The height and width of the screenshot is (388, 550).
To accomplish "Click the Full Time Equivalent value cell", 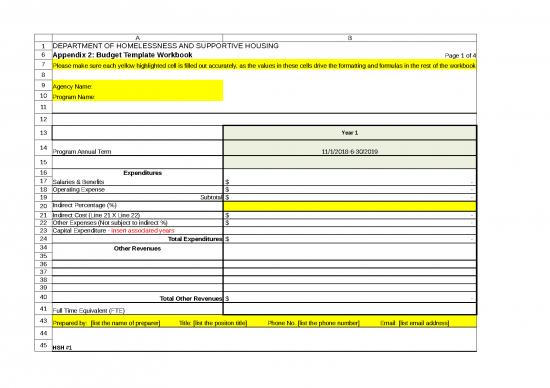I will (350, 309).
